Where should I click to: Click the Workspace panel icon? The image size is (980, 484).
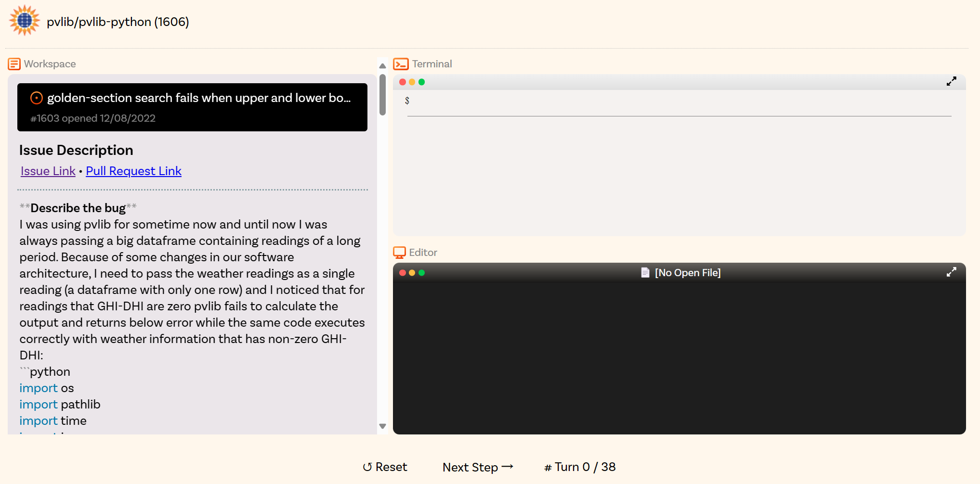tap(14, 64)
